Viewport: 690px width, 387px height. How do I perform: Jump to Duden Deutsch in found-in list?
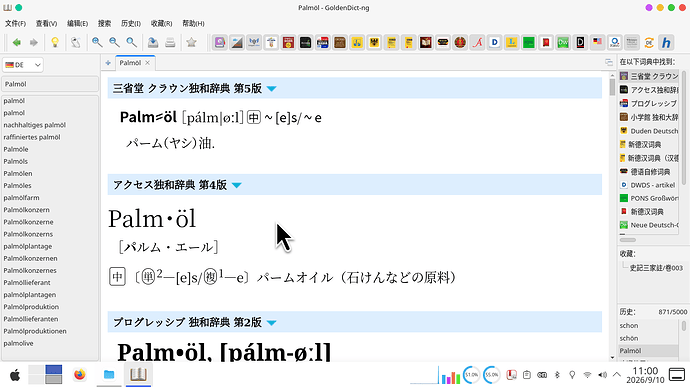[649, 131]
